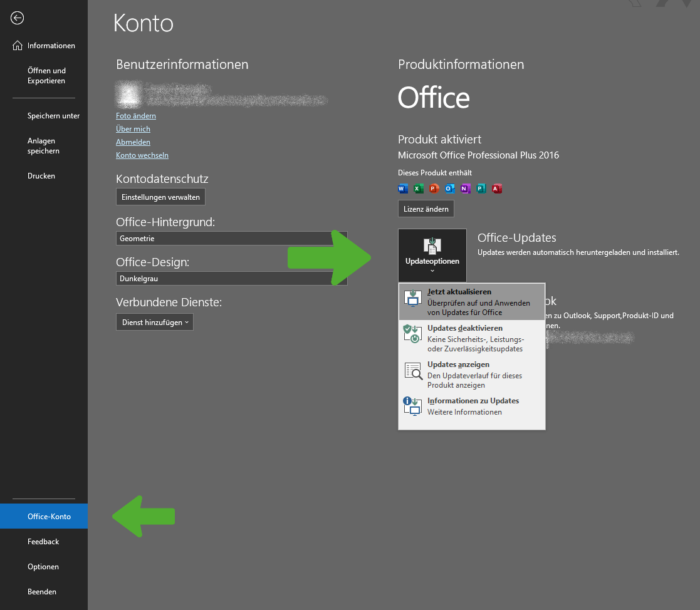This screenshot has width=700, height=610.
Task: Click the Outlook app icon
Action: 449,189
